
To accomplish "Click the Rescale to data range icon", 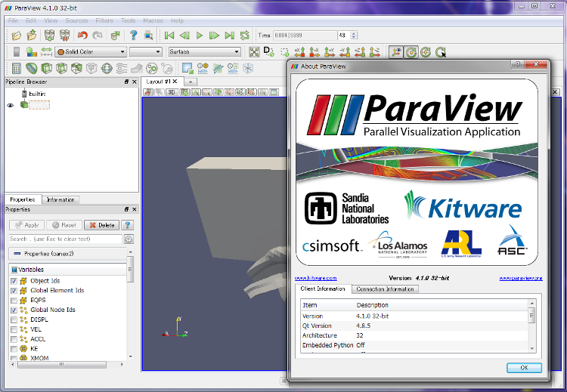I will click(46, 52).
